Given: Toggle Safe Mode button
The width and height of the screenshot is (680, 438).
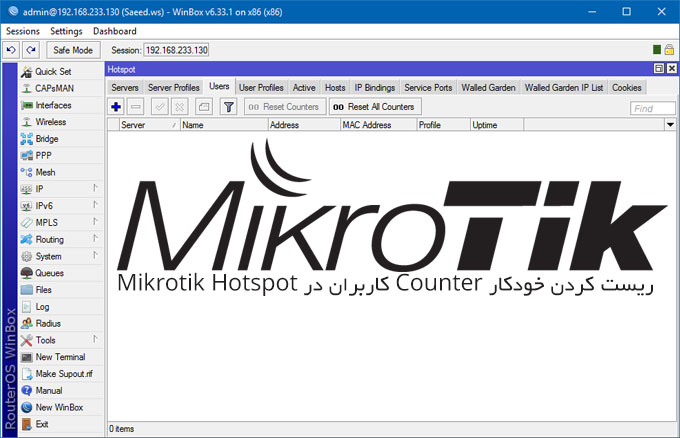Looking at the screenshot, I should 73,50.
